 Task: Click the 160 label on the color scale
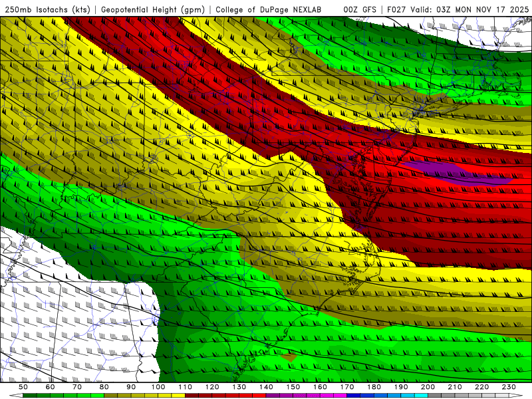click(x=320, y=387)
